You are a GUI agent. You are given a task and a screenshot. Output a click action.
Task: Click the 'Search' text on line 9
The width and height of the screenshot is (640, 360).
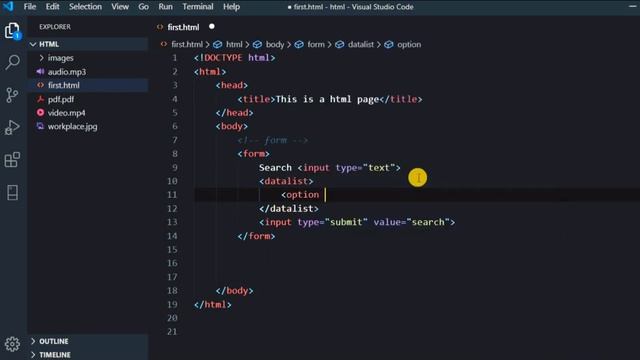[x=275, y=168]
